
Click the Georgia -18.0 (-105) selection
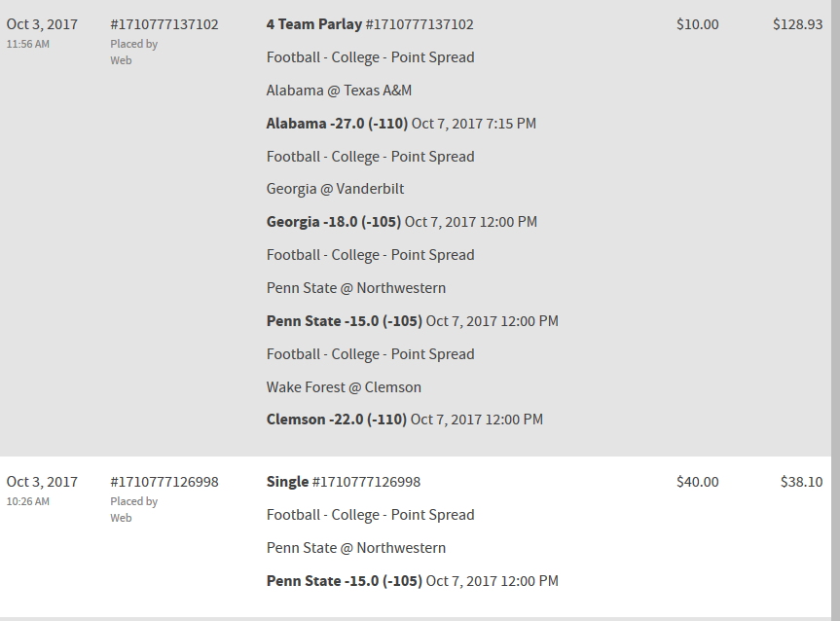click(334, 222)
